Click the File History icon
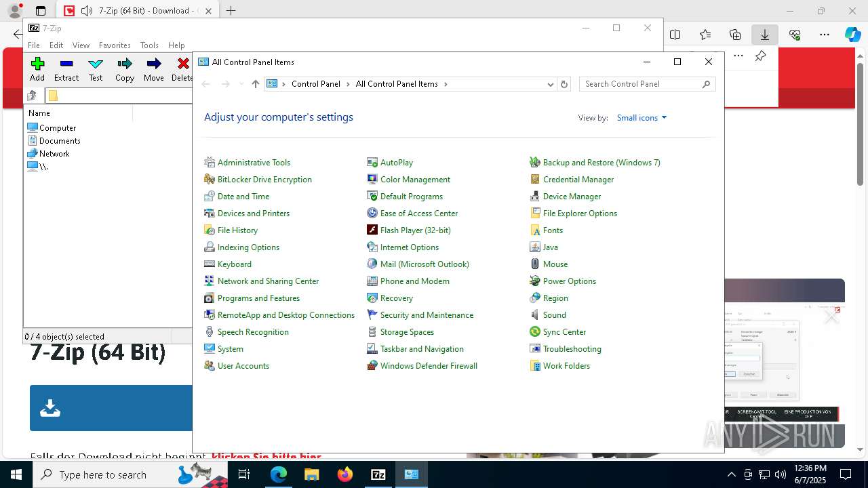The image size is (868, 488). point(210,230)
